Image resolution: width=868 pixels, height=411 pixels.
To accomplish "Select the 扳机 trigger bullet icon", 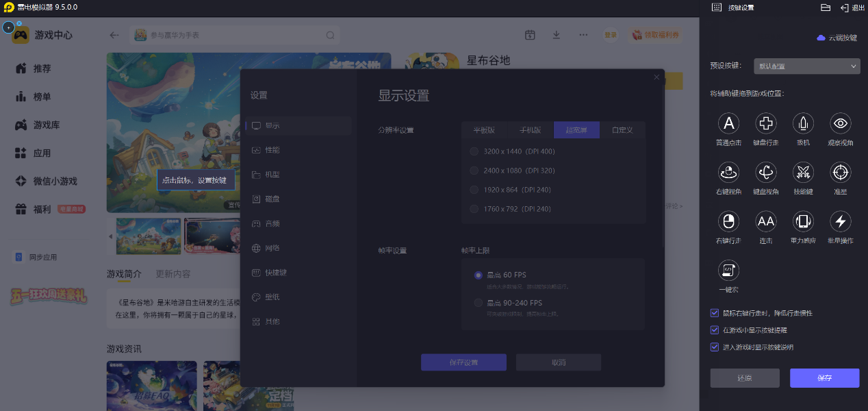I will tap(803, 123).
